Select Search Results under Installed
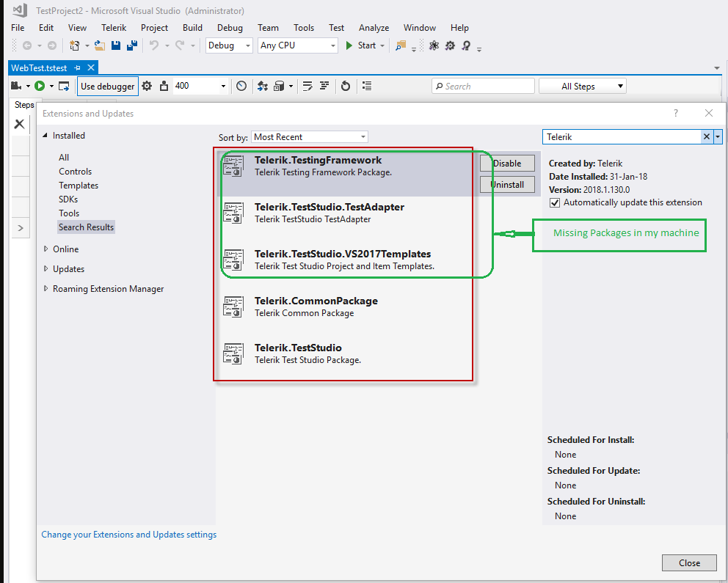 86,227
